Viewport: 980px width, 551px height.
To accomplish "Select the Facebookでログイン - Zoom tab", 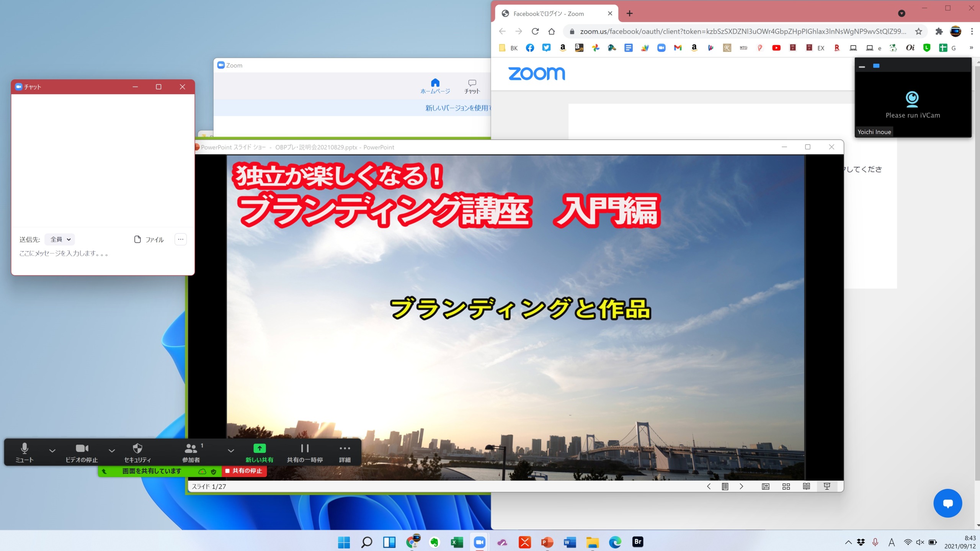I will click(x=556, y=14).
